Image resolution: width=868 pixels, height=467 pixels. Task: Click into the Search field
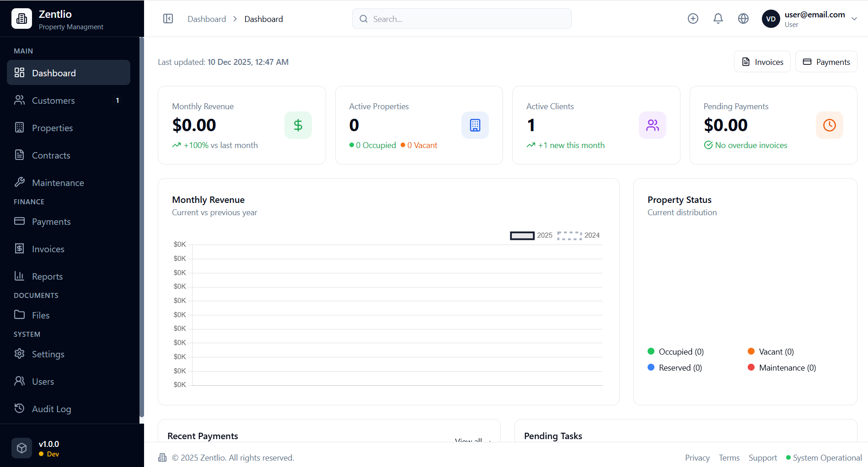tap(462, 19)
